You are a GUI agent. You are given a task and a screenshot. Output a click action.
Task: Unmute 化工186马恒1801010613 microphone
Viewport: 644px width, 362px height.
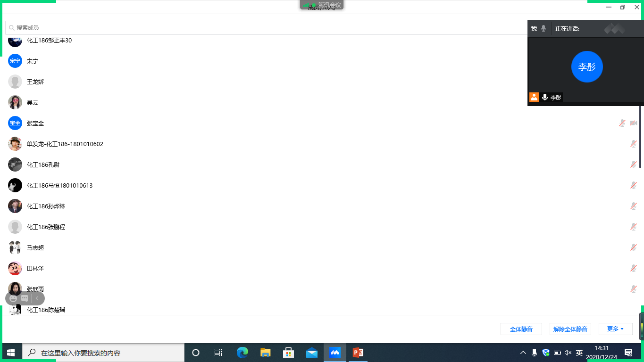tap(634, 185)
